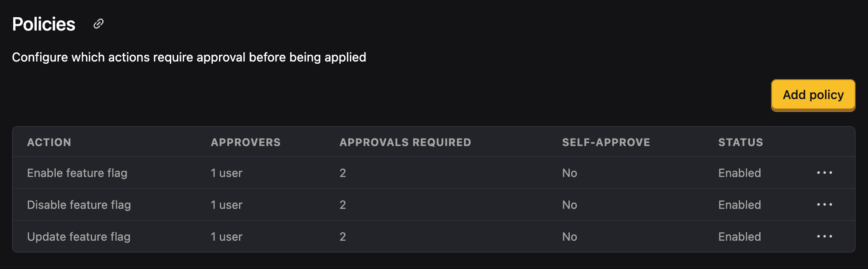Click the SELF-APPROVE column header
868x269 pixels.
606,142
